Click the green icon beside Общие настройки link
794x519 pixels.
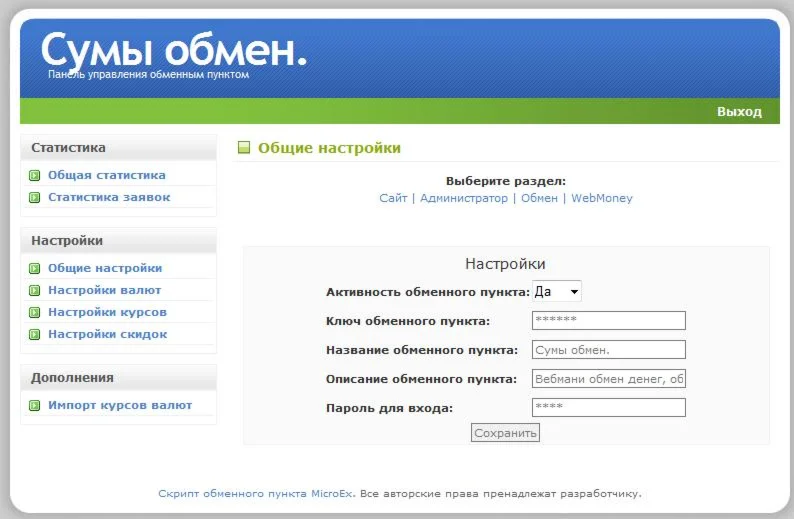(34, 268)
